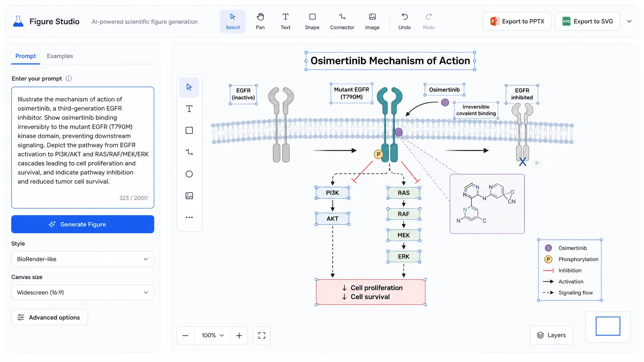This screenshot has width=644, height=362.
Task: Zoom in with the plus button
Action: pyautogui.click(x=239, y=335)
